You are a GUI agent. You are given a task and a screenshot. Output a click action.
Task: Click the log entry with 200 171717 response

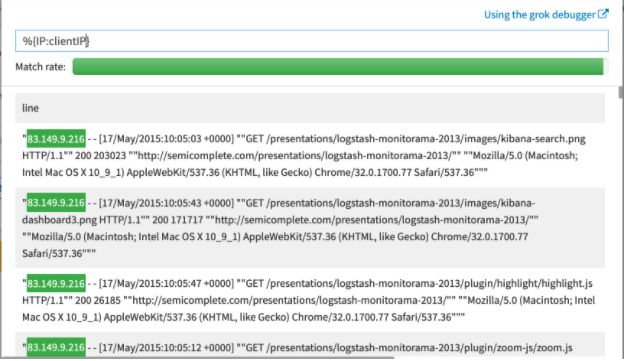(310, 228)
